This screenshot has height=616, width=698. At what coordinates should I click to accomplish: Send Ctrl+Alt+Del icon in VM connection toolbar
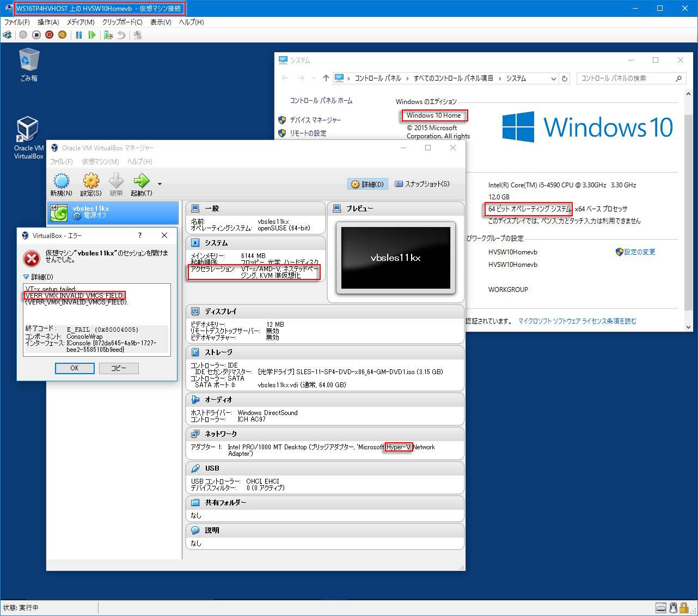pos(7,35)
